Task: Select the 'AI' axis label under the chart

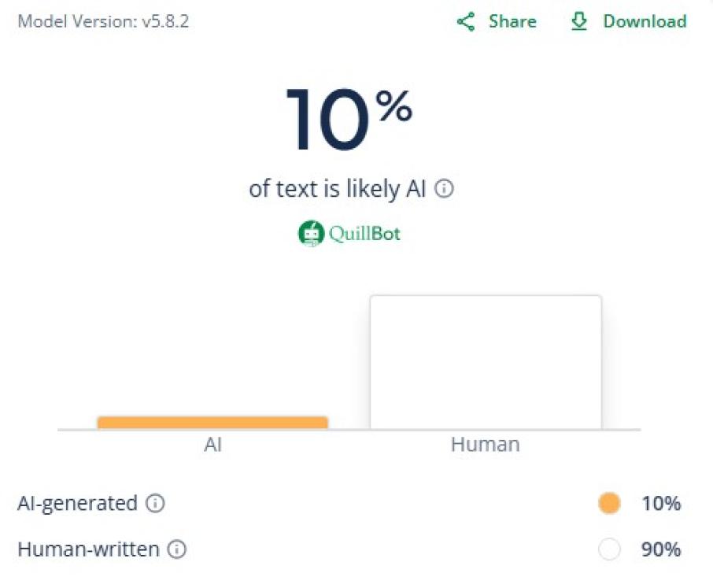Action: [211, 445]
